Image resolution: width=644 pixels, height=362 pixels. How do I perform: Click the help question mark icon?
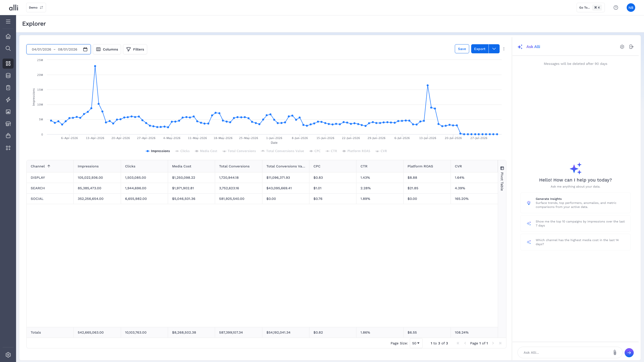616,8
